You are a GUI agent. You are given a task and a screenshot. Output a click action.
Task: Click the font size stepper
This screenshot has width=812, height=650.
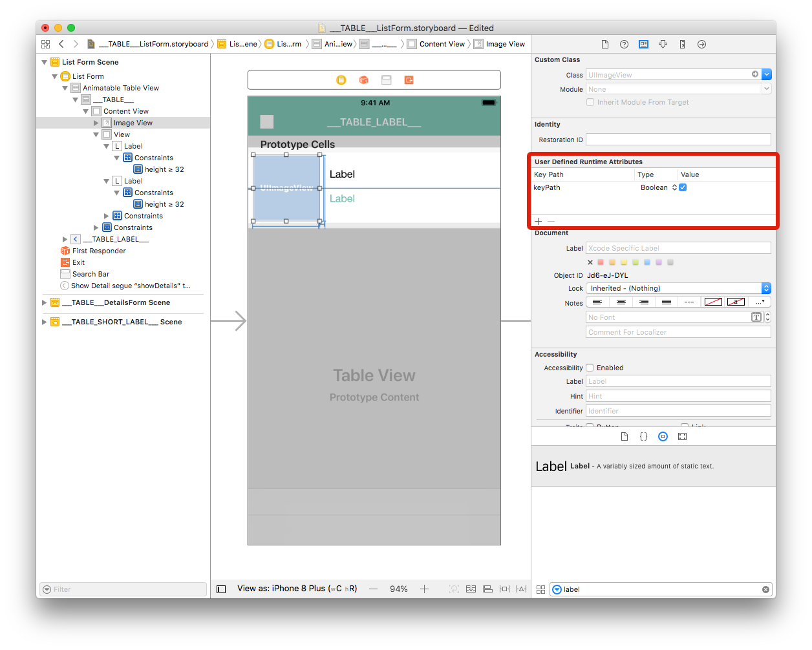[x=768, y=317]
